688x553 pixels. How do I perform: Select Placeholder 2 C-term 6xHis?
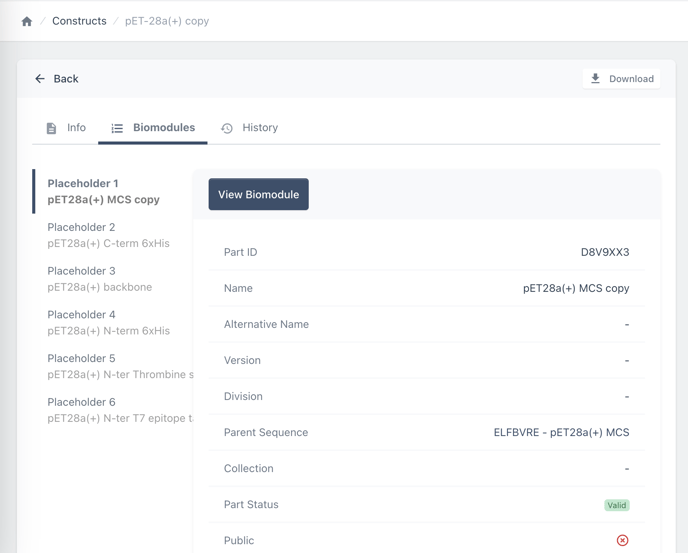113,235
